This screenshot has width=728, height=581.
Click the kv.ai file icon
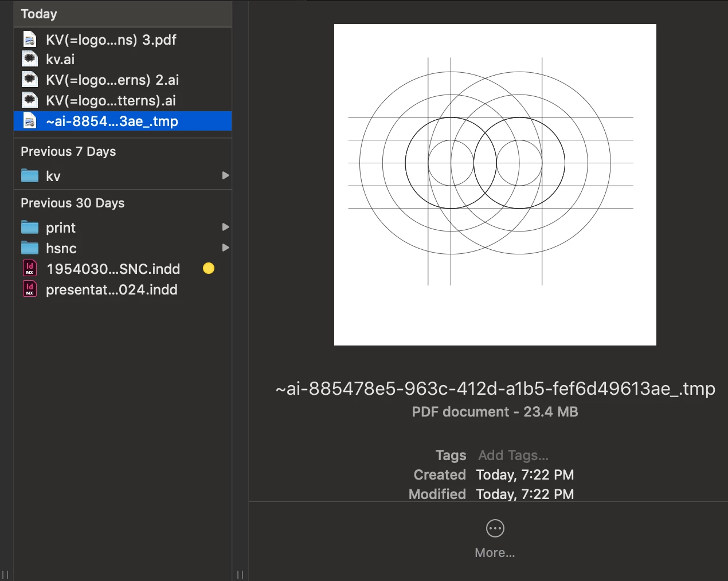(30, 59)
